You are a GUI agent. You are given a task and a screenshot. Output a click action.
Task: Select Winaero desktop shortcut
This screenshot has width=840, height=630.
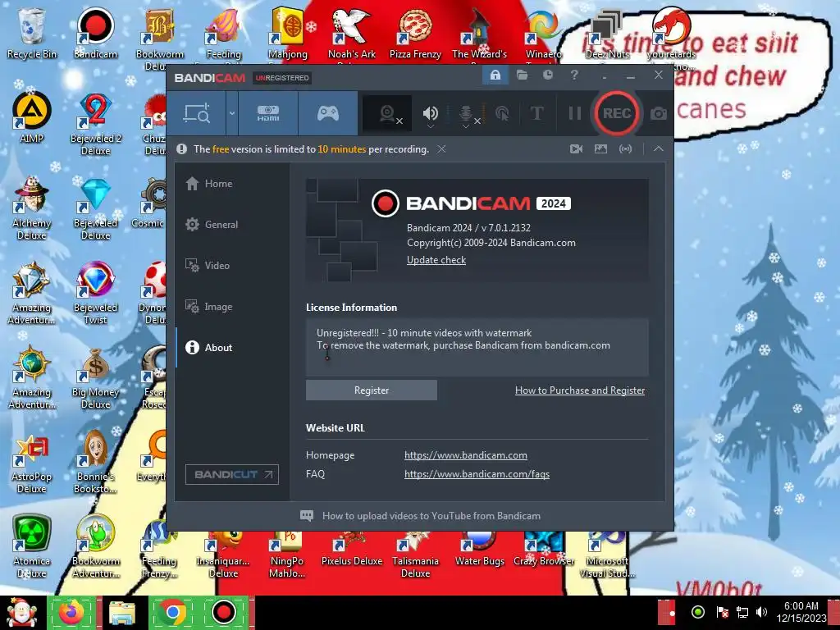point(543,33)
